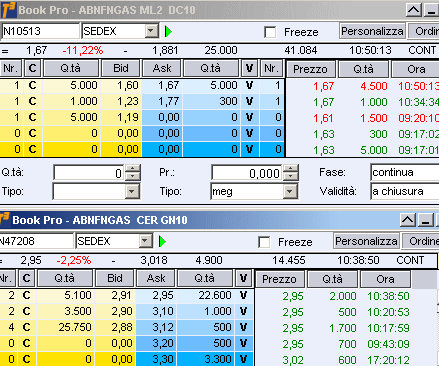Viewport: 439px width, 366px height.
Task: Click the trade at 09:20:10 for 1.500
Action: (x=363, y=118)
